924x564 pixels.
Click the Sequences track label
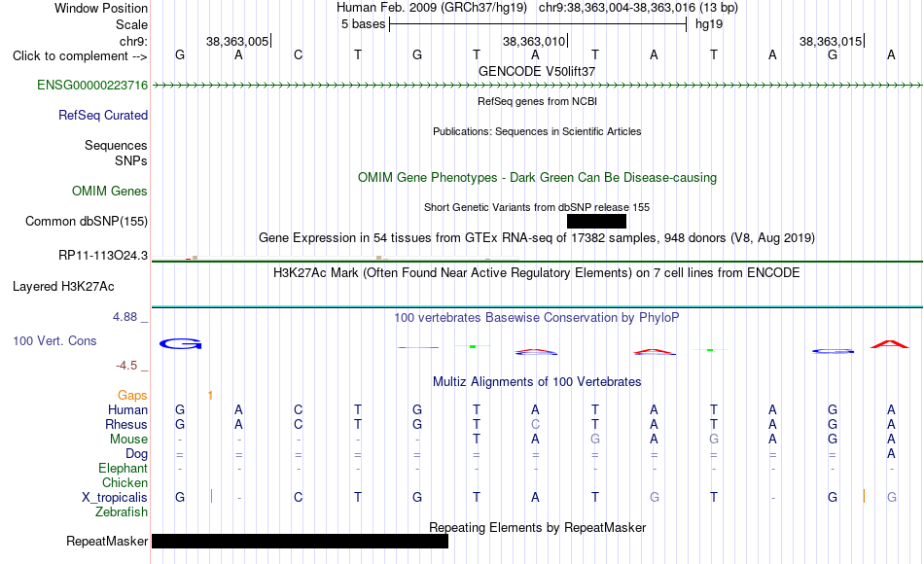click(x=116, y=145)
